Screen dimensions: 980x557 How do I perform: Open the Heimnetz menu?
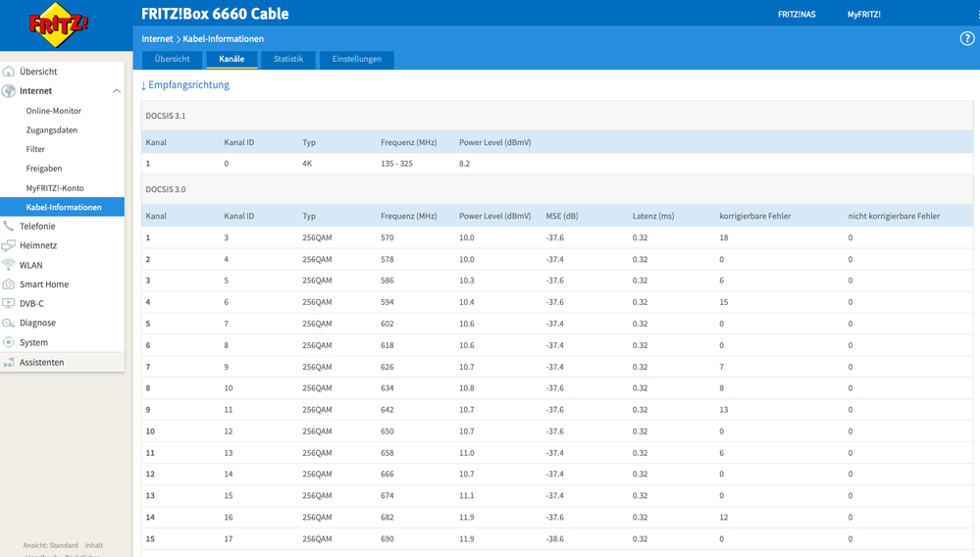(38, 245)
